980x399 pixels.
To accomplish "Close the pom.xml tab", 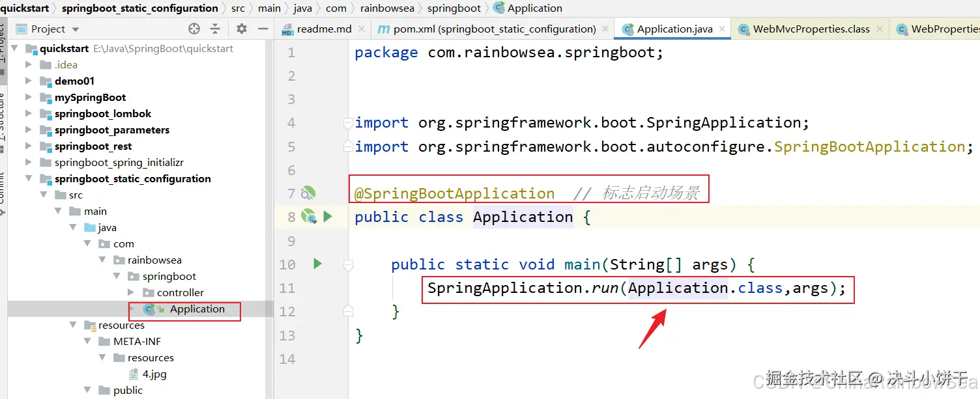I will (605, 29).
